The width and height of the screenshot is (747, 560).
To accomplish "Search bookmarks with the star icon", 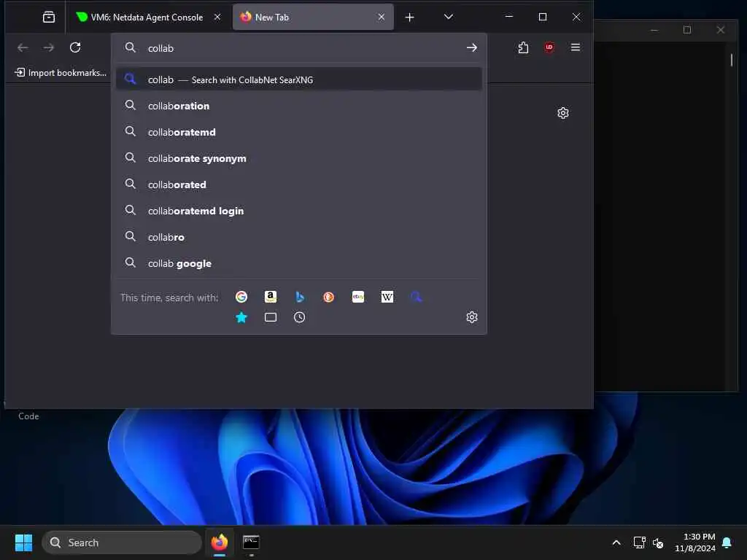I will tap(241, 317).
